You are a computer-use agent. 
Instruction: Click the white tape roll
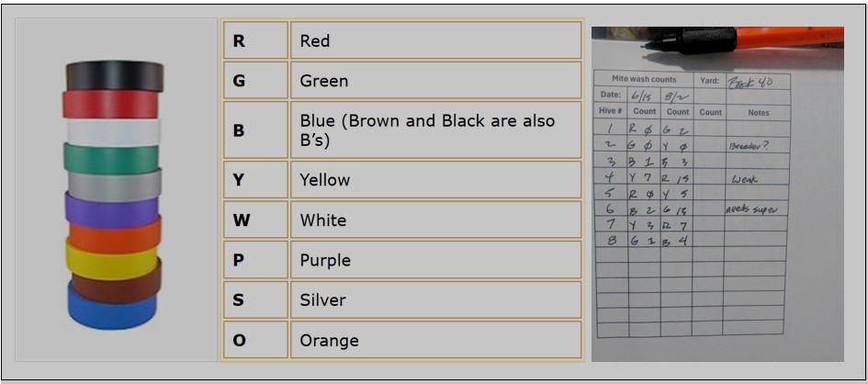[111, 131]
